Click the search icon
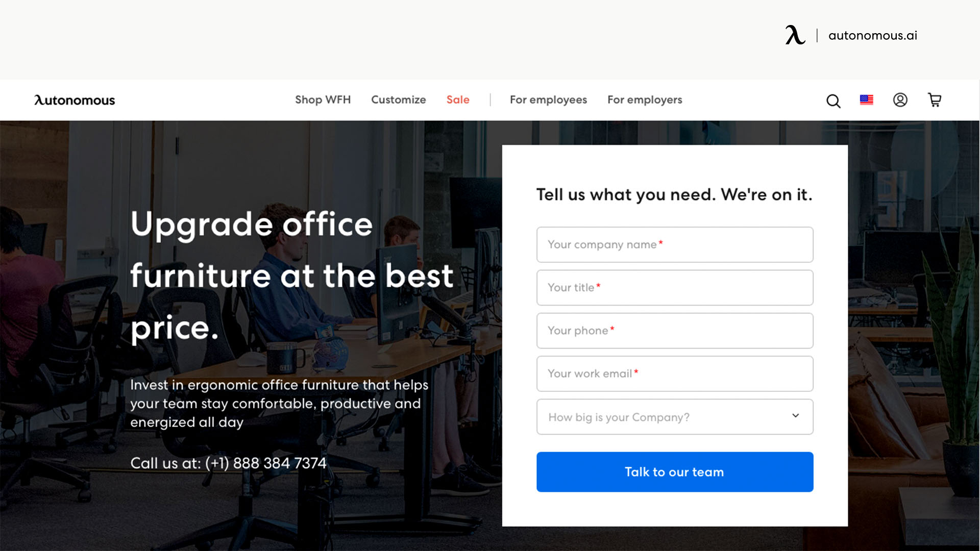This screenshot has height=551, width=980. pos(834,99)
